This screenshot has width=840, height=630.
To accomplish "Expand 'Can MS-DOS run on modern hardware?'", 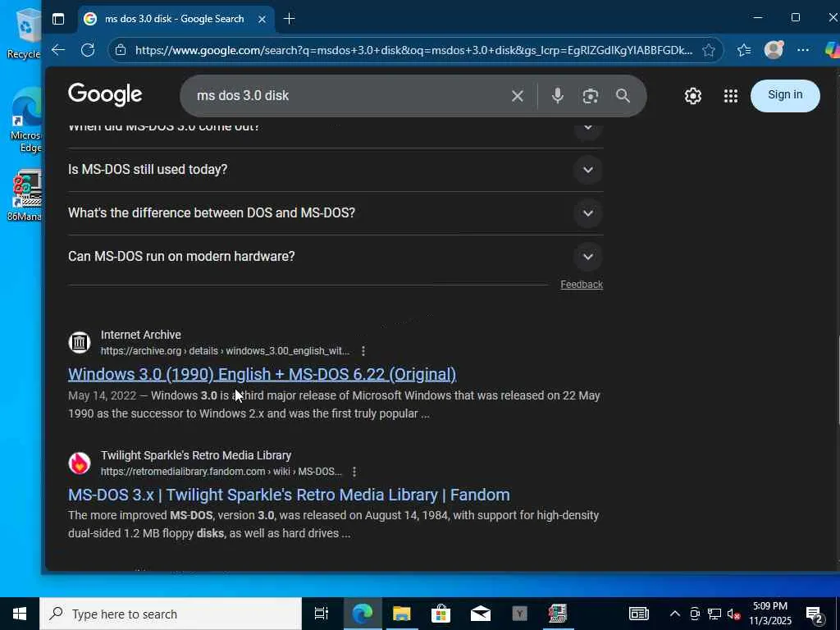I will (x=587, y=257).
